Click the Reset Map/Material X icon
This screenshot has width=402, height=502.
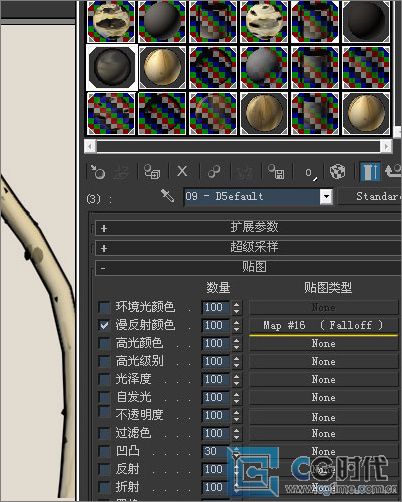[x=182, y=172]
